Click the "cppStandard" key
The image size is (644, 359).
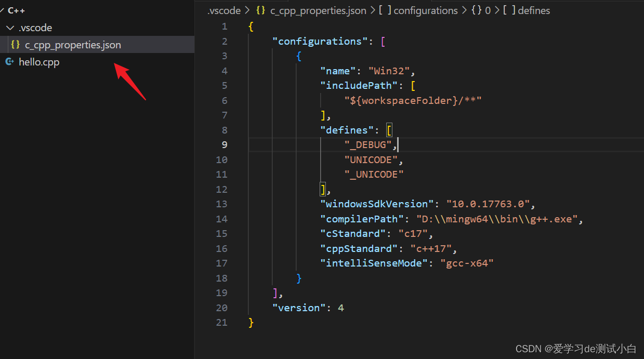[x=359, y=249]
